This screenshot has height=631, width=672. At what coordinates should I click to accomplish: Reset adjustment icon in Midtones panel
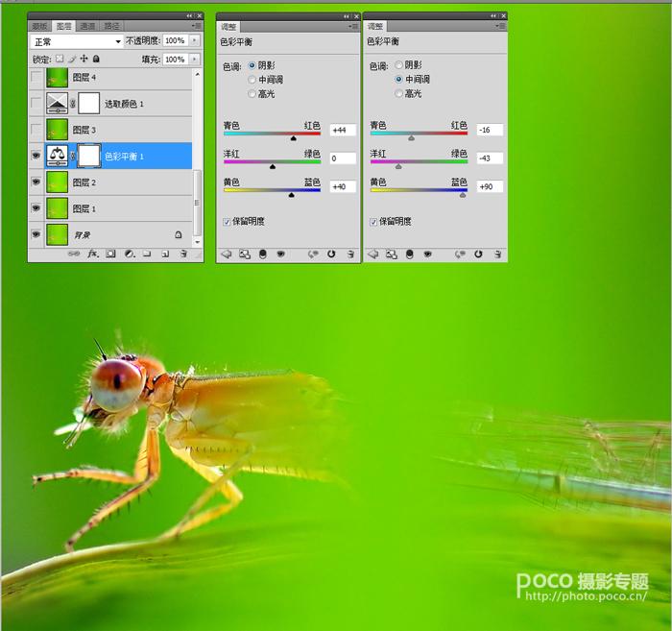[478, 255]
